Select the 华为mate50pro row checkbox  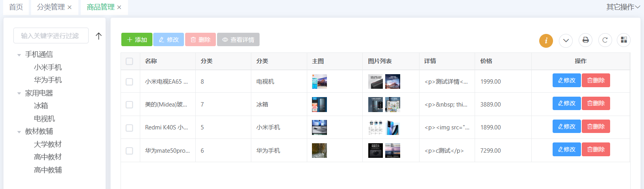pos(129,151)
